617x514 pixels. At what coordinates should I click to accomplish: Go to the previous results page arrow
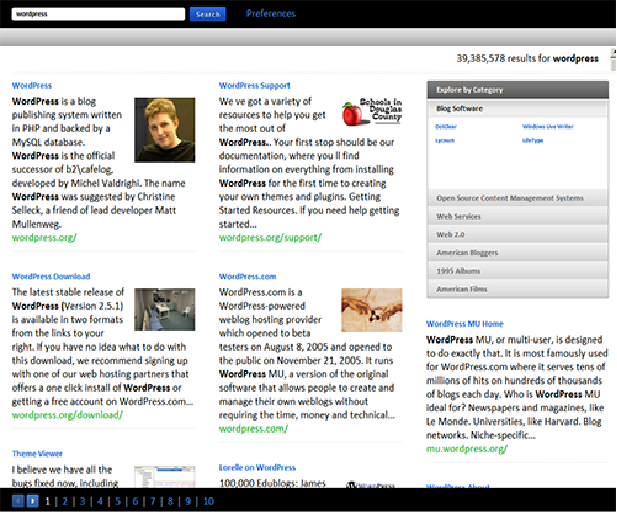(x=18, y=501)
